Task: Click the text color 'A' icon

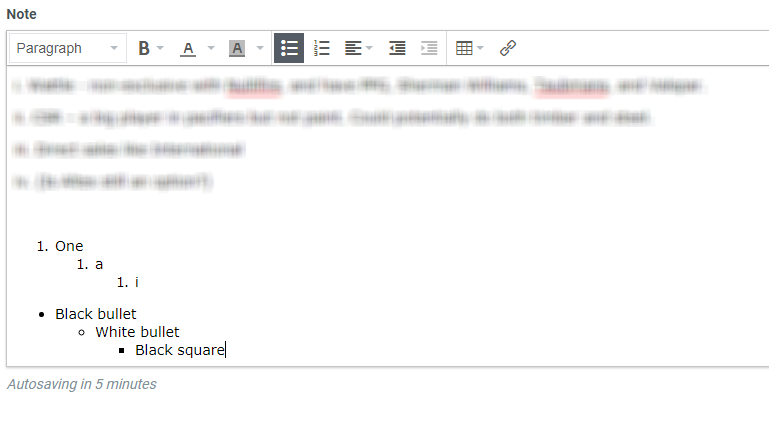Action: (x=187, y=48)
